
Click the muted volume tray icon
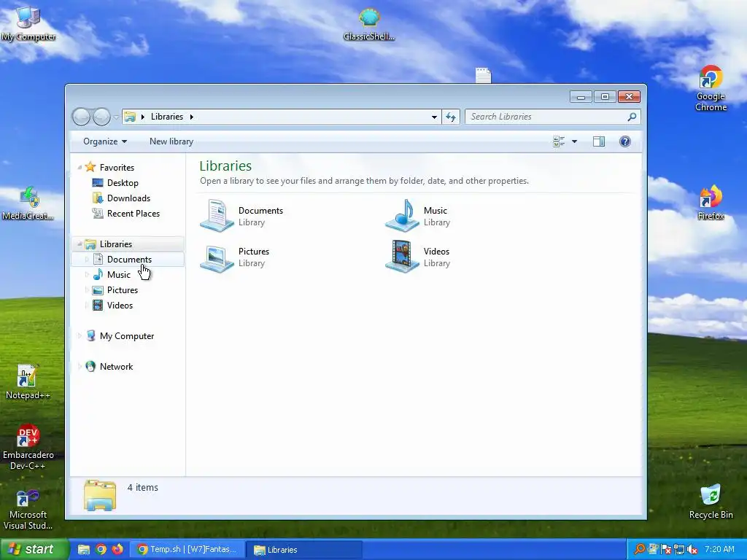pos(692,550)
